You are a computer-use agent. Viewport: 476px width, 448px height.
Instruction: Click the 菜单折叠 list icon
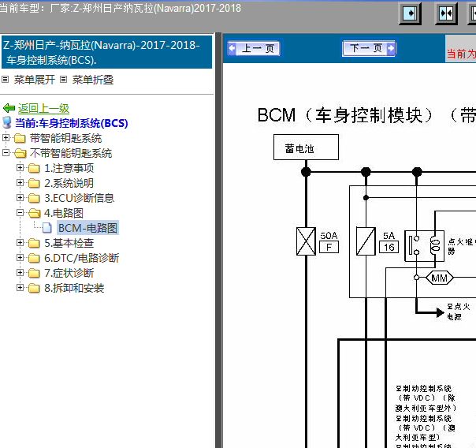63,80
